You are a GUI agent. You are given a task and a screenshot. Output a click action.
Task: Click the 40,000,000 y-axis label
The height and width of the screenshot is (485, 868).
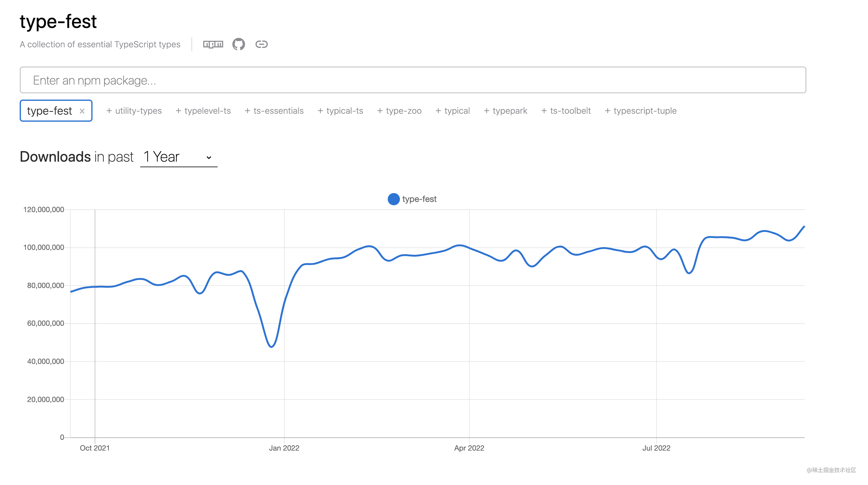(45, 361)
